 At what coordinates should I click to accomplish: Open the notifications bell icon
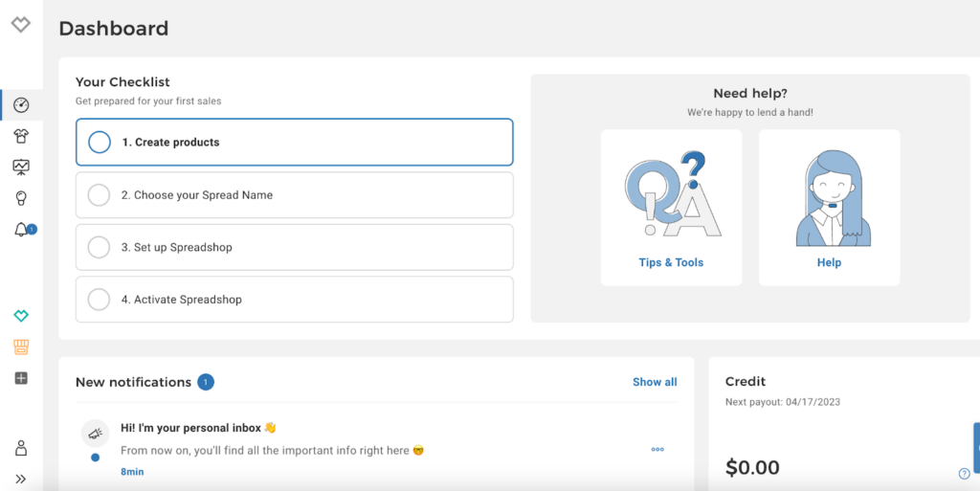(21, 230)
